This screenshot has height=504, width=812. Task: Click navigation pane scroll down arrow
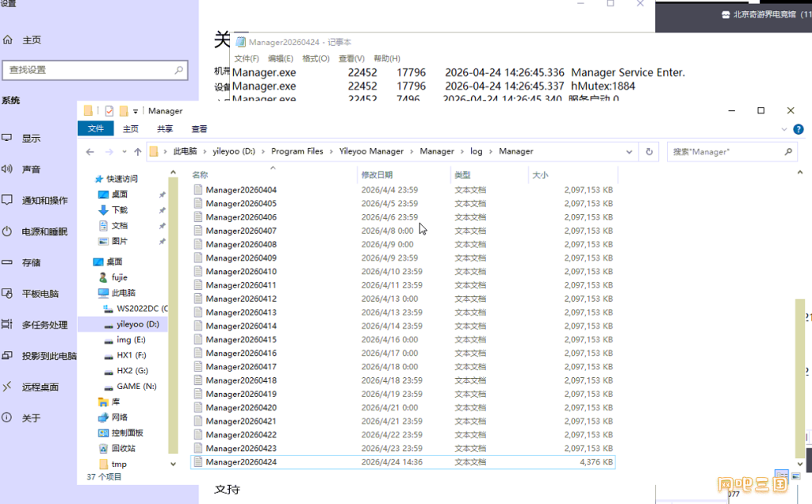[173, 464]
